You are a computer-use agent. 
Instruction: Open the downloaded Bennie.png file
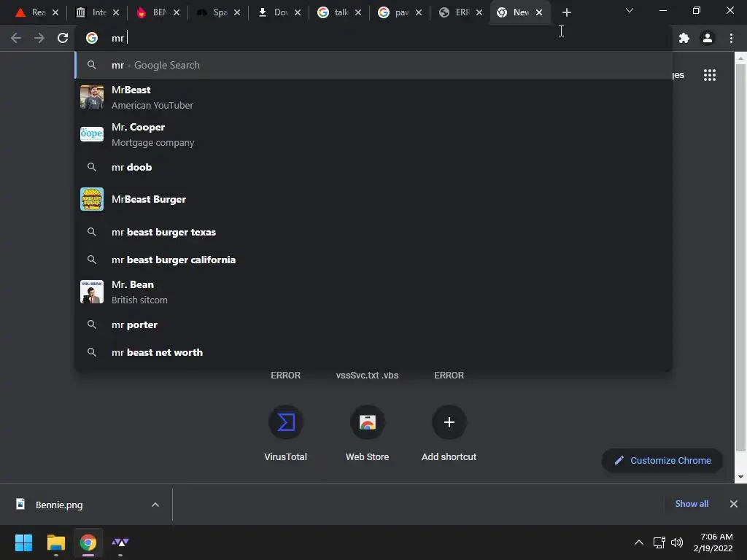[59, 505]
